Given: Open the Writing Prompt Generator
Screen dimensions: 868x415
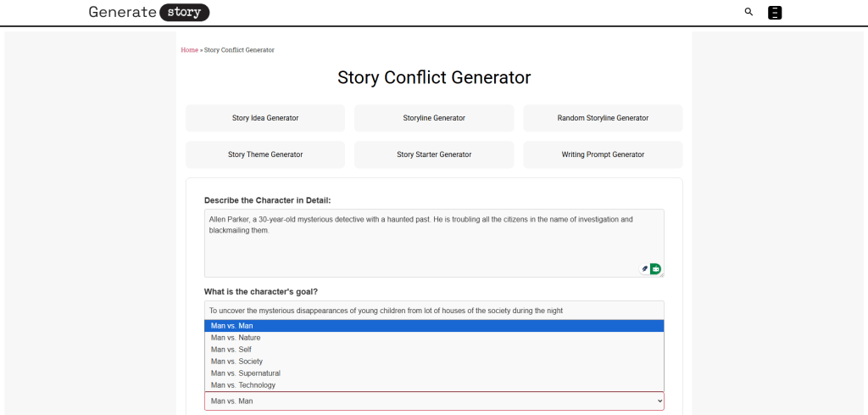Looking at the screenshot, I should [x=603, y=154].
